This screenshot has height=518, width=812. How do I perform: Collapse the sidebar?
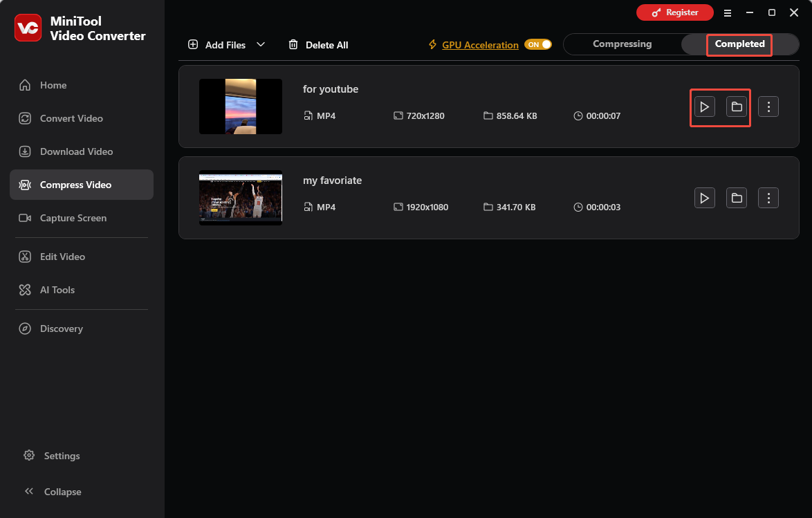(x=53, y=492)
